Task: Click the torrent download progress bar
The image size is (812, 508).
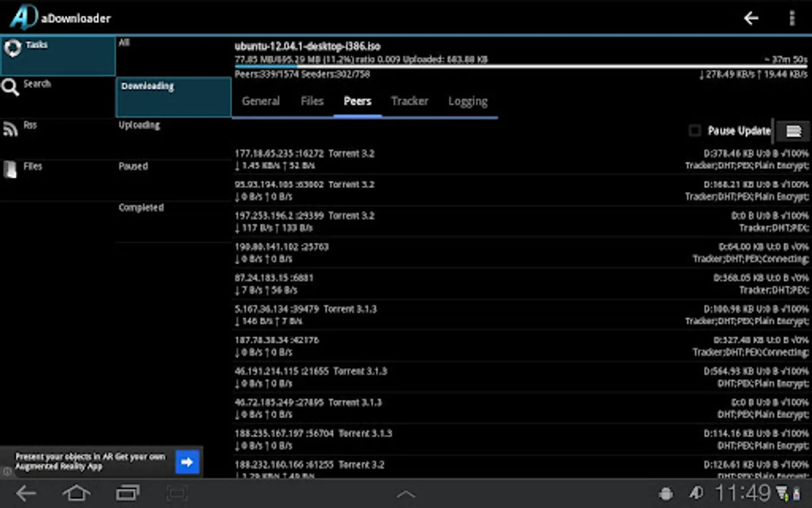Action: click(522, 67)
